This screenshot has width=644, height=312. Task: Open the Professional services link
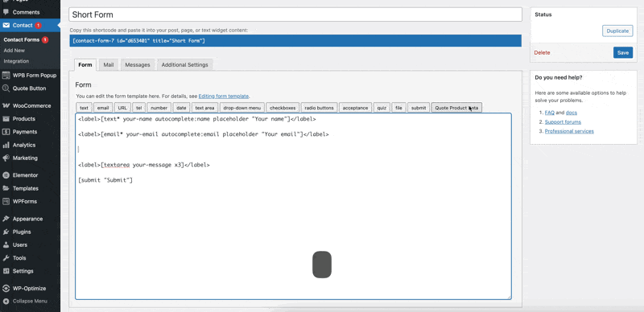569,131
